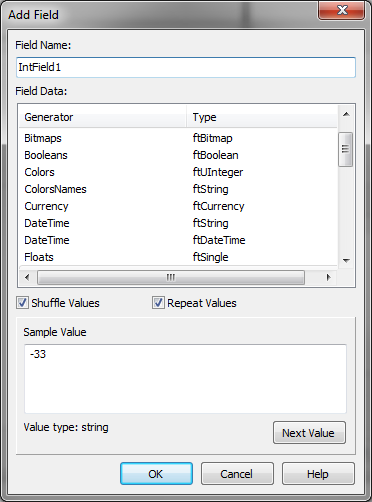Select the Floats generator row
This screenshot has width=372, height=502.
pos(178,257)
